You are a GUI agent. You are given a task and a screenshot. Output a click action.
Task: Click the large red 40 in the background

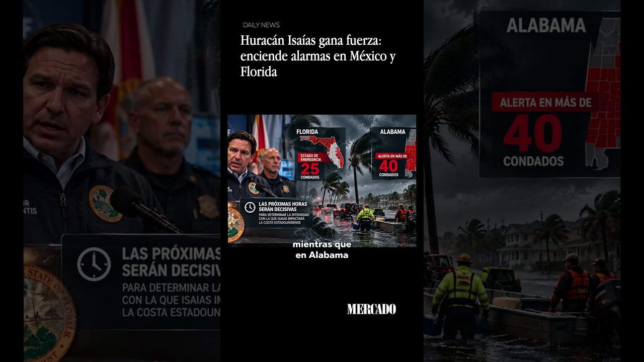tap(533, 134)
